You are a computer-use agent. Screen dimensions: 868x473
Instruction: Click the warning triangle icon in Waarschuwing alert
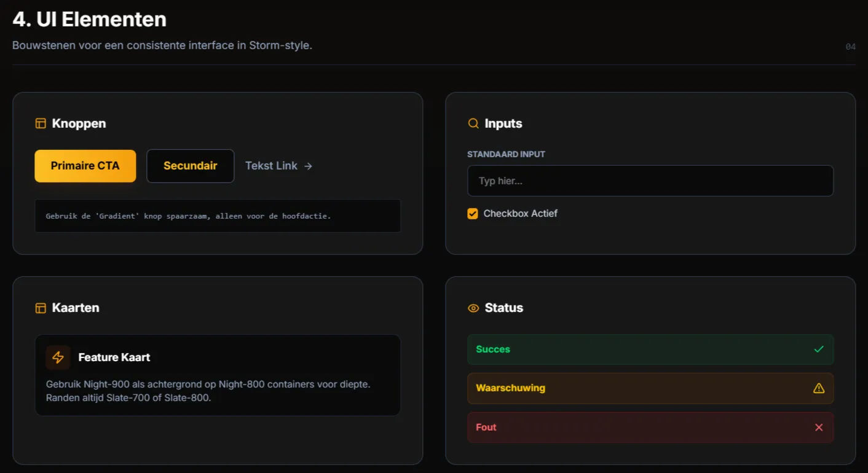pyautogui.click(x=819, y=388)
